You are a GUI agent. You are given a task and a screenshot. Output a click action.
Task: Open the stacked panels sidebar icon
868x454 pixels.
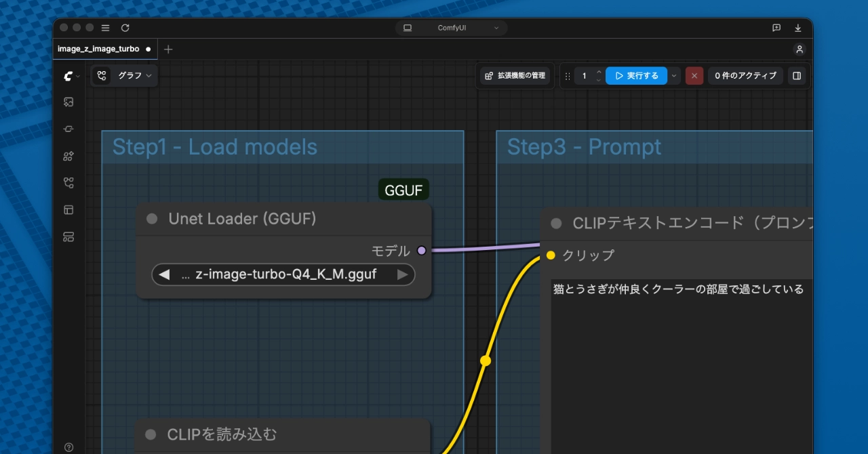68,237
